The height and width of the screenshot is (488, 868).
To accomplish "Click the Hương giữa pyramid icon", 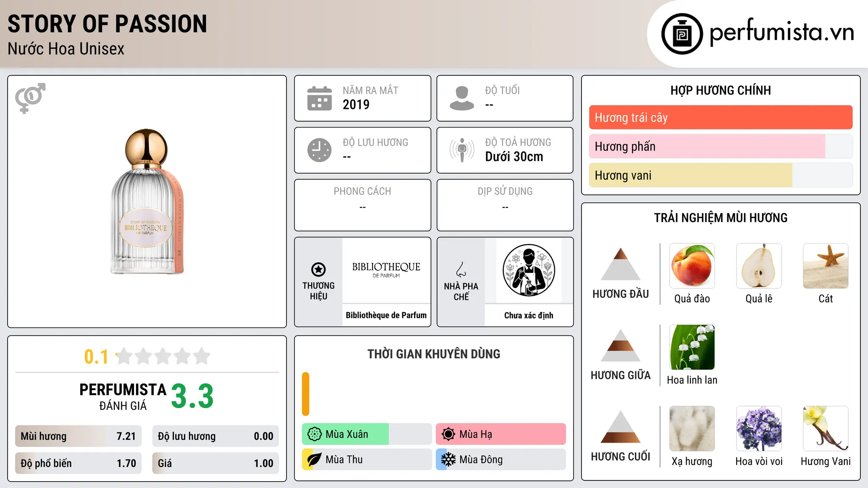I will pyautogui.click(x=620, y=345).
